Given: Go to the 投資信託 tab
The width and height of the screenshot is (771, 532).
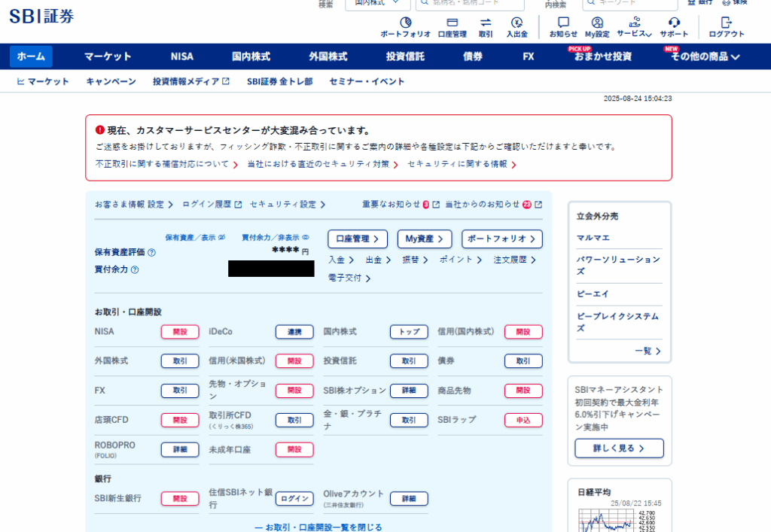Looking at the screenshot, I should point(405,56).
